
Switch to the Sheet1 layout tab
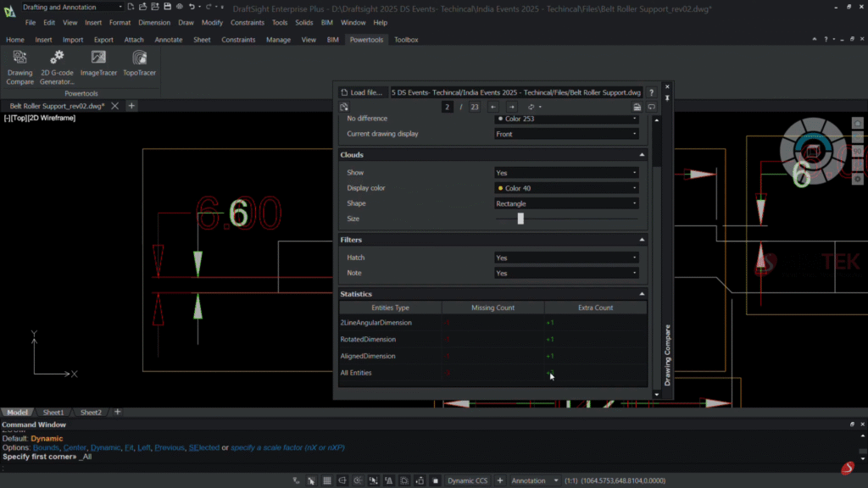[53, 413]
